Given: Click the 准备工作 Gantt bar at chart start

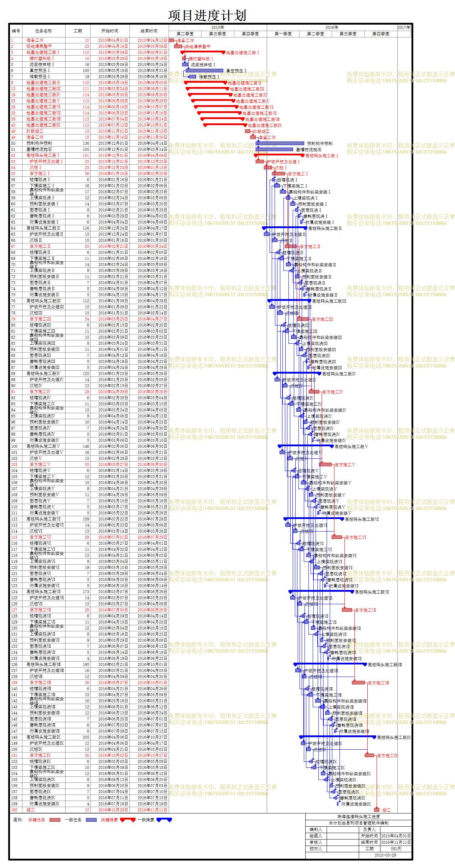Looking at the screenshot, I should 172,40.
